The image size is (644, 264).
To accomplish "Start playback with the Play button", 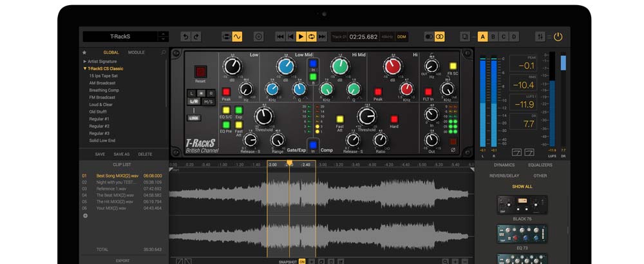I will [301, 37].
